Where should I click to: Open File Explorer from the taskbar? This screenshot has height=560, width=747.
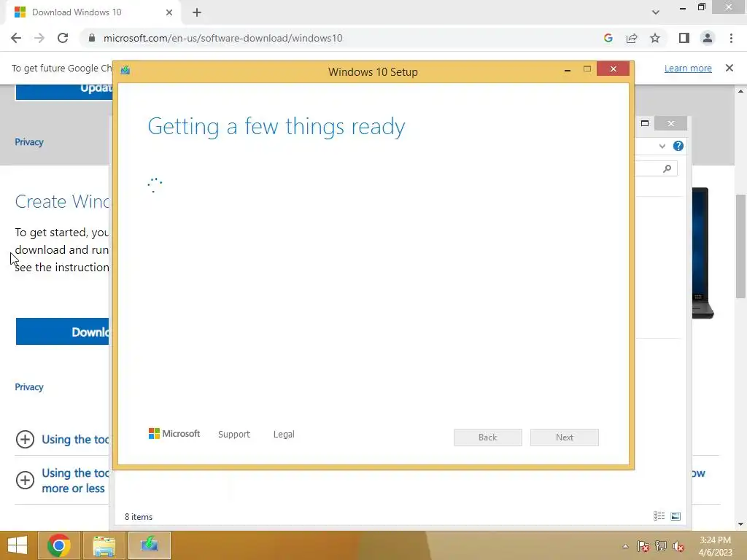point(104,545)
